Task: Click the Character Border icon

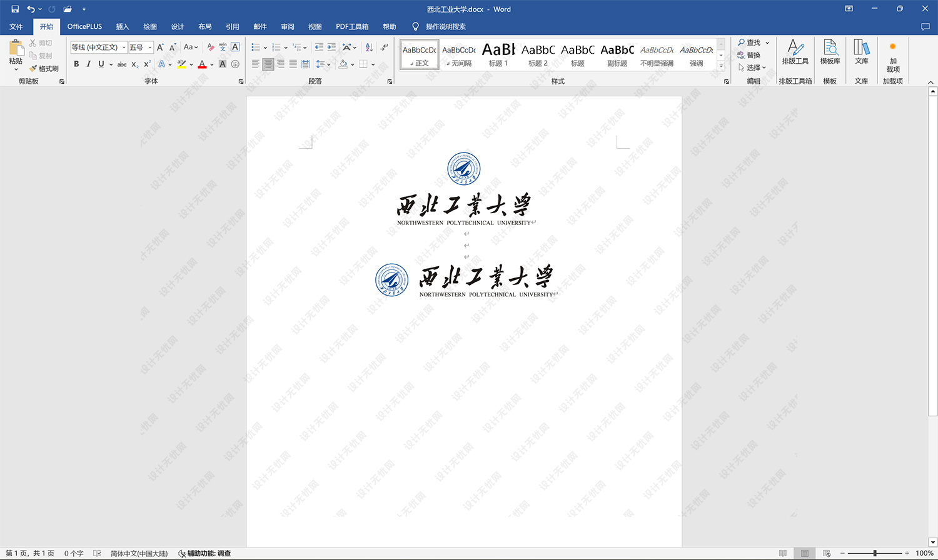Action: point(235,47)
